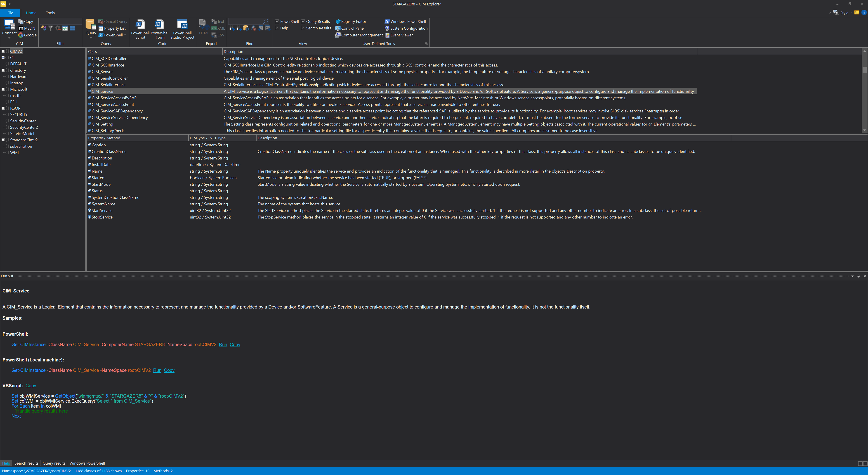Screen dimensions: 868x475
Task: Click the PowerShell Form icon
Action: coord(160,29)
